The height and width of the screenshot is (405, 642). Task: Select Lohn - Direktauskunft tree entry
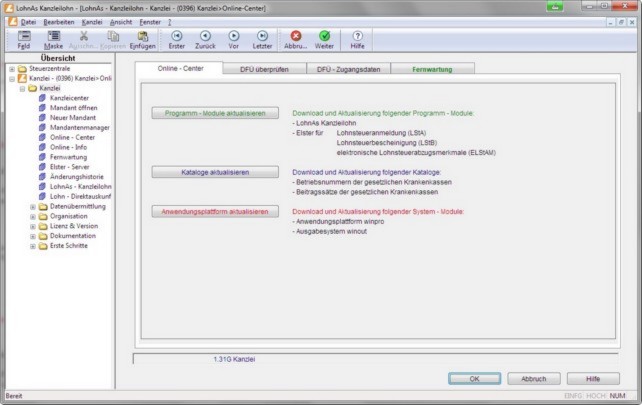pos(80,196)
